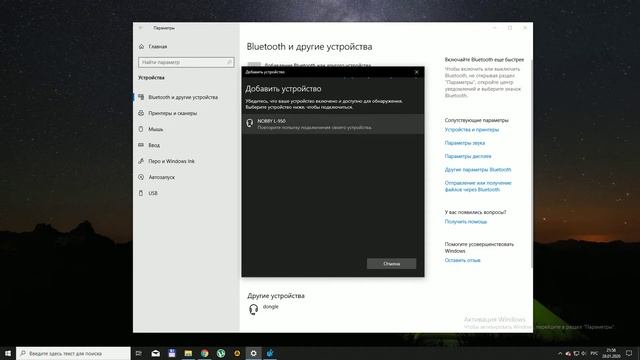Click back arrow in Settings title bar

(x=140, y=28)
